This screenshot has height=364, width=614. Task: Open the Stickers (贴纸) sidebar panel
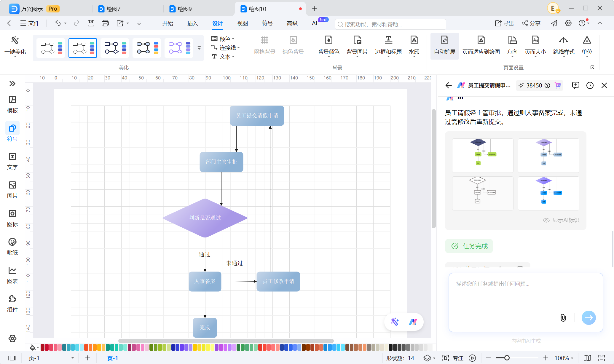coord(12,247)
